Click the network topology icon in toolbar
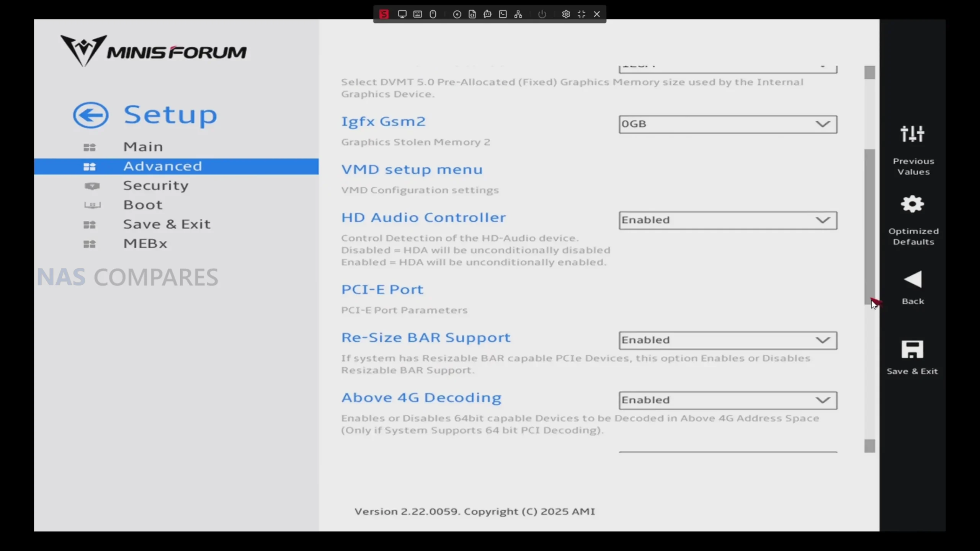 pyautogui.click(x=518, y=14)
